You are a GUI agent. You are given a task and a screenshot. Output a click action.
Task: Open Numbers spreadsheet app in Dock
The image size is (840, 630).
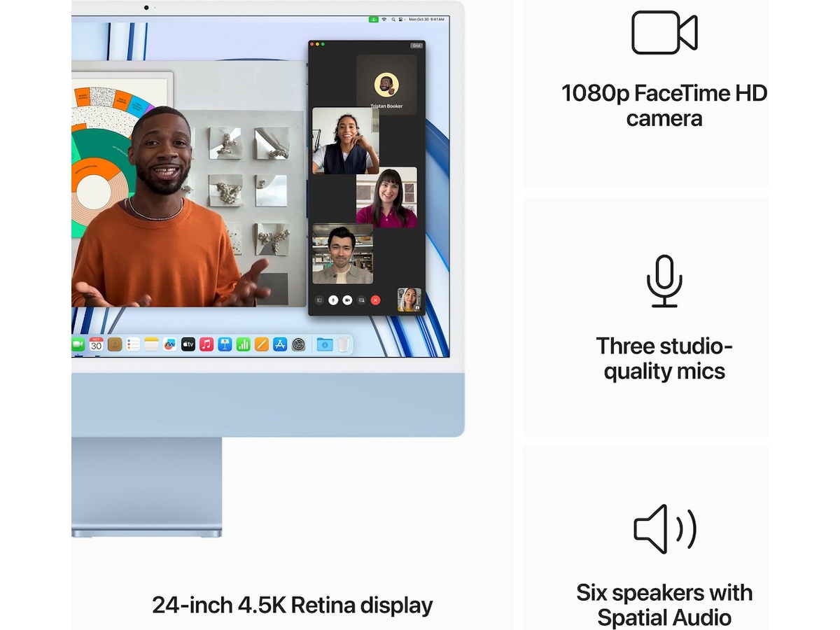click(243, 344)
